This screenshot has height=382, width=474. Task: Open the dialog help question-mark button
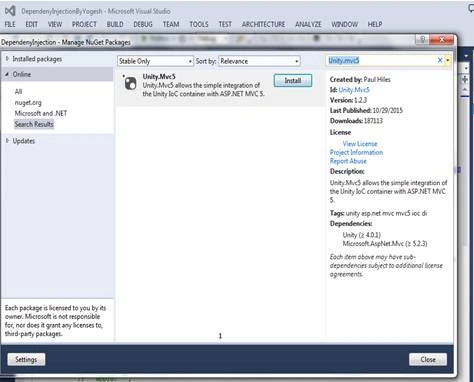(422, 40)
